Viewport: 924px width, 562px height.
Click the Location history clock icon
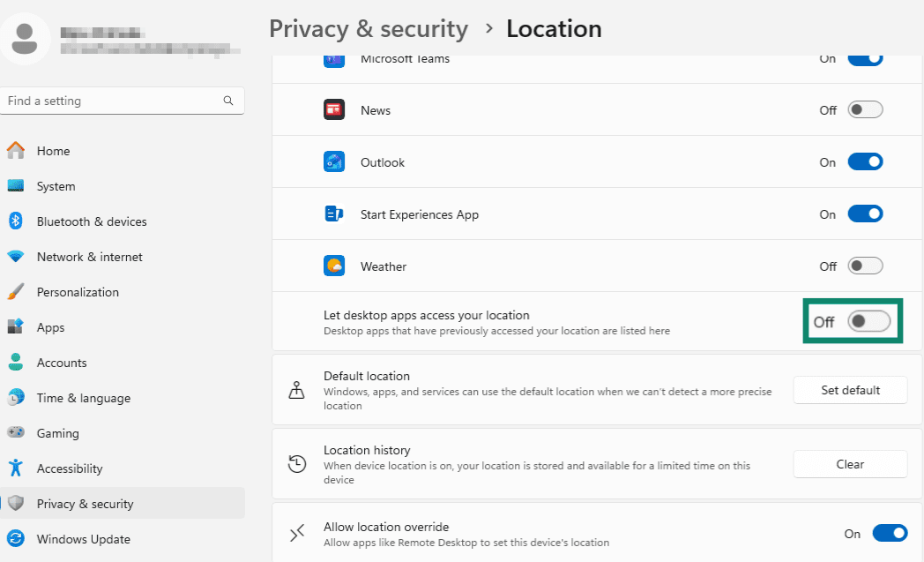point(297,464)
